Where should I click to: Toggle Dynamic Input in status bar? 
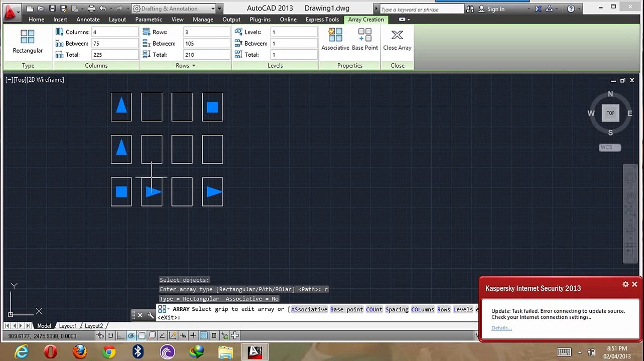click(x=183, y=335)
